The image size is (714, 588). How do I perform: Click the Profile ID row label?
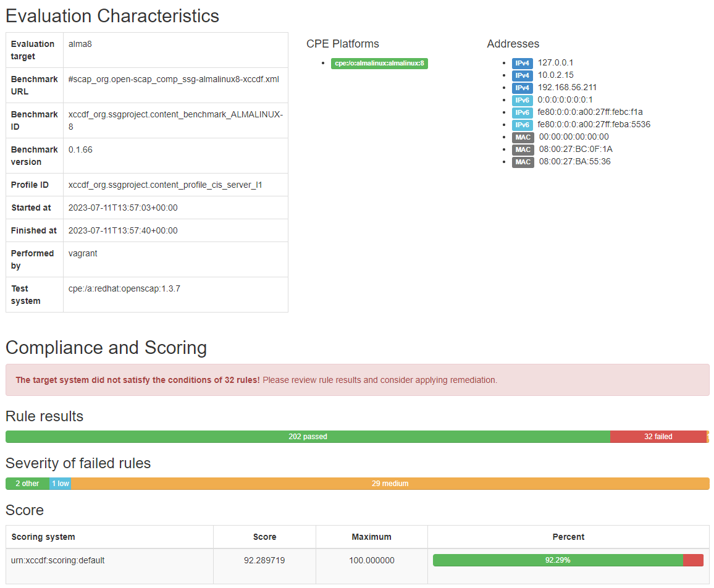tap(30, 185)
